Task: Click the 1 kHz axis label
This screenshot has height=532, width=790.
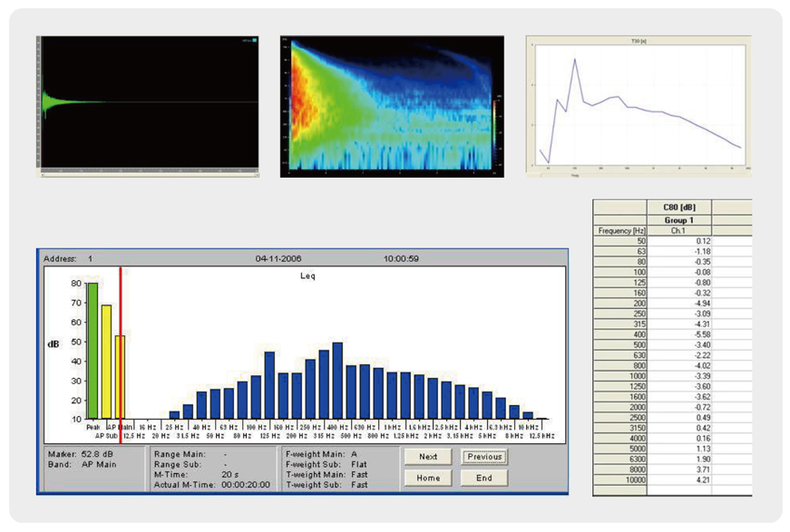Action: 392,427
